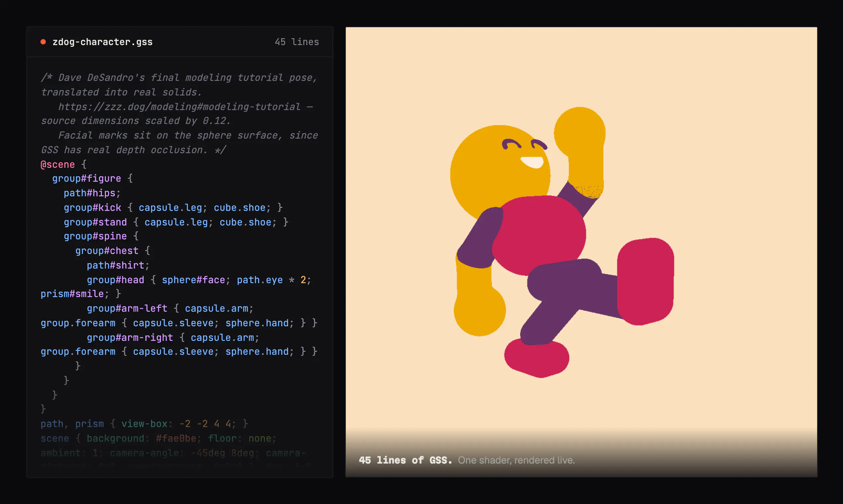Click the #fae0be background color value

pyautogui.click(x=176, y=438)
